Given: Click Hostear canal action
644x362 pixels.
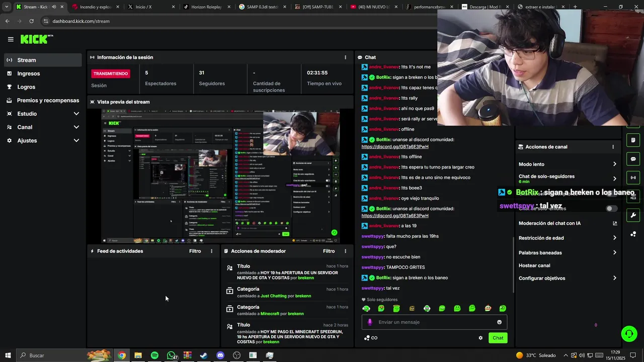Looking at the screenshot, I should coord(534,265).
